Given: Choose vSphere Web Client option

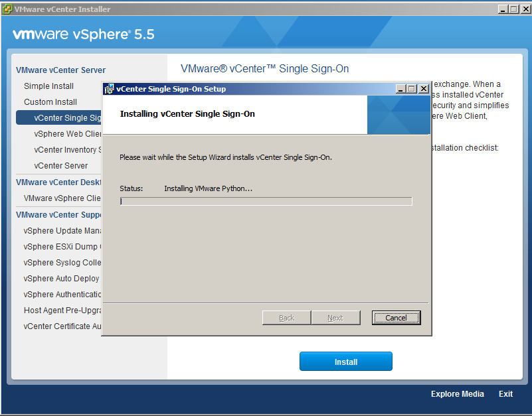Looking at the screenshot, I should tap(67, 134).
